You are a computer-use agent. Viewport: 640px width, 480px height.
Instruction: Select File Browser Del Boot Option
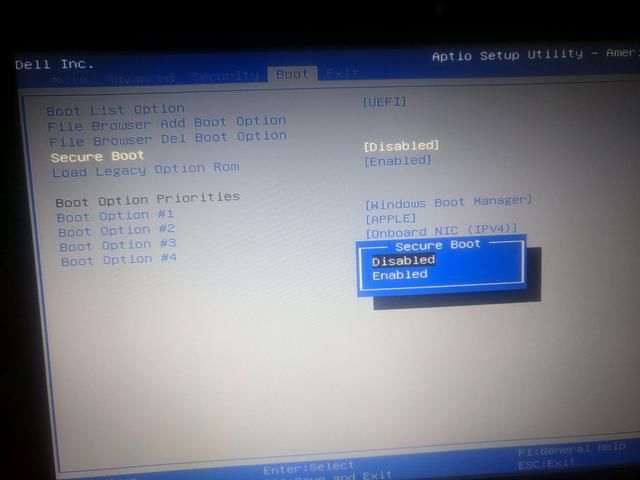coord(168,137)
